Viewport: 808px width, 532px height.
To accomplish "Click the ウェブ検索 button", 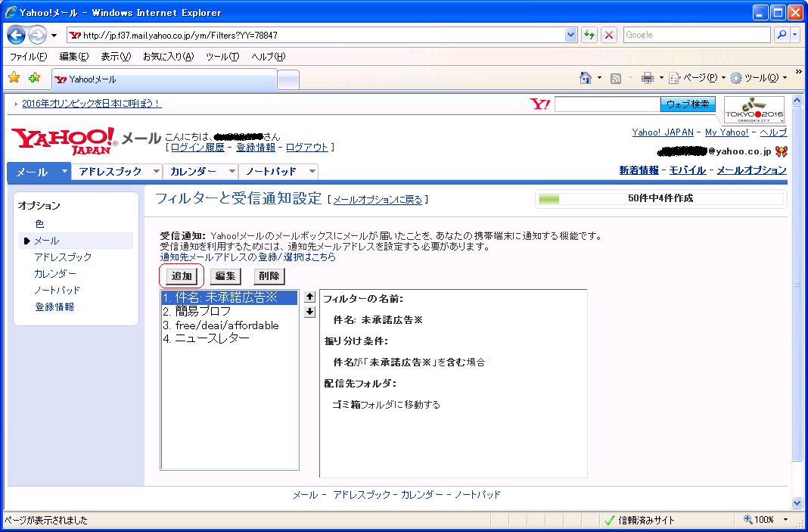I will [x=688, y=104].
